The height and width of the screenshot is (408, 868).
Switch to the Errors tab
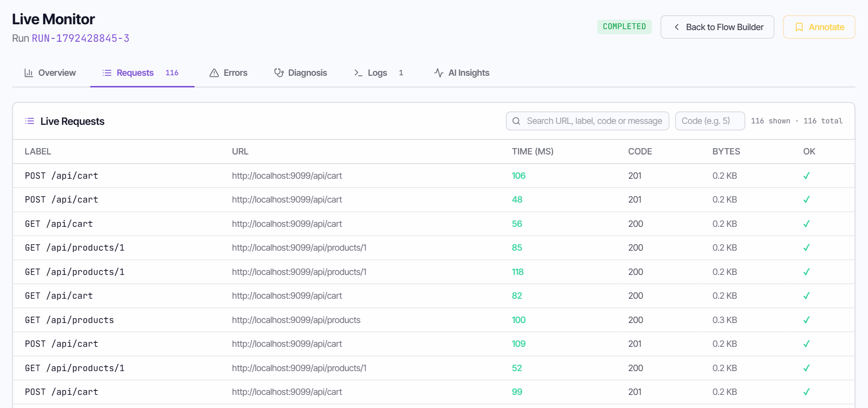229,73
